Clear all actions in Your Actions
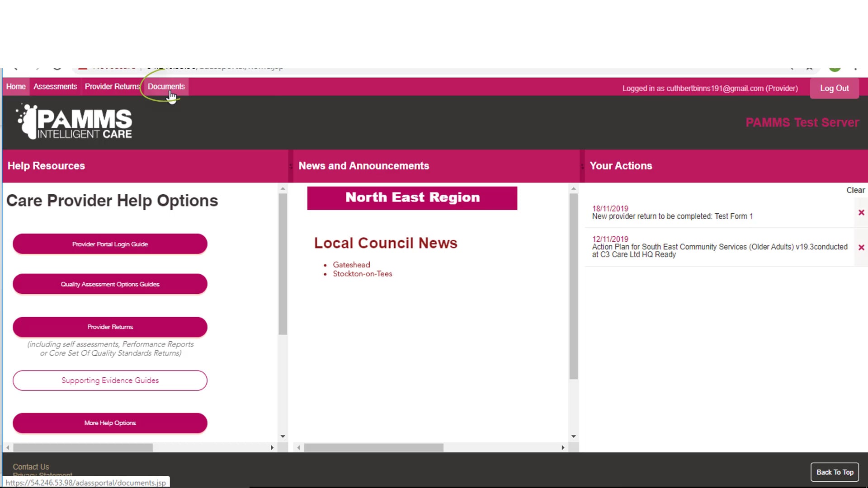The image size is (868, 488). [x=855, y=190]
